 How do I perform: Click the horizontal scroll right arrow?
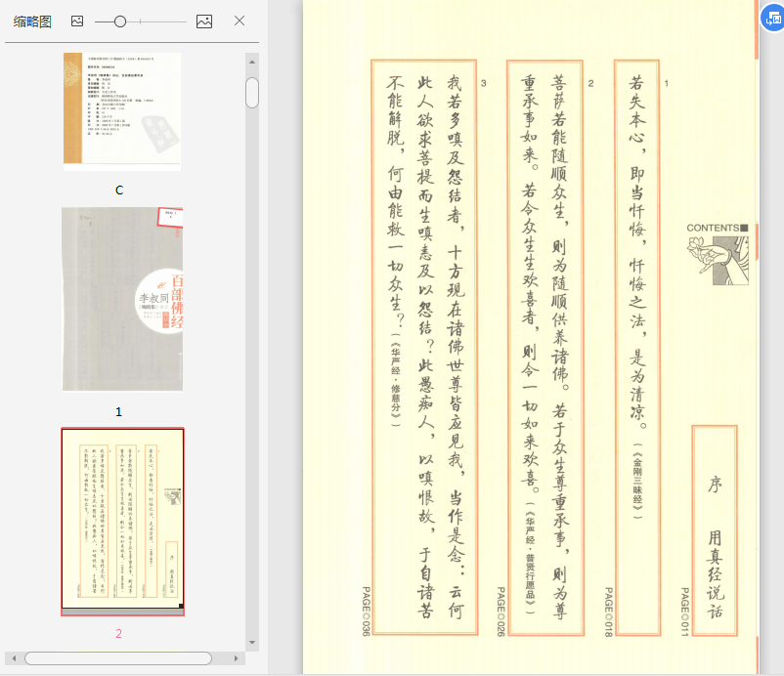[x=236, y=658]
